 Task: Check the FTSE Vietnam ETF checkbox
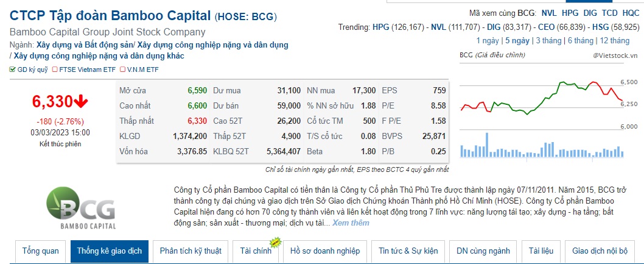click(55, 70)
